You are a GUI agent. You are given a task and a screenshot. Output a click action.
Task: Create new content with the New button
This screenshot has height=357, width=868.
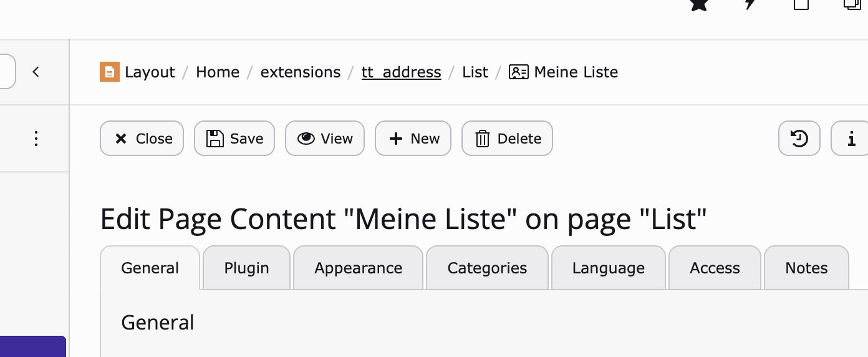pyautogui.click(x=413, y=139)
